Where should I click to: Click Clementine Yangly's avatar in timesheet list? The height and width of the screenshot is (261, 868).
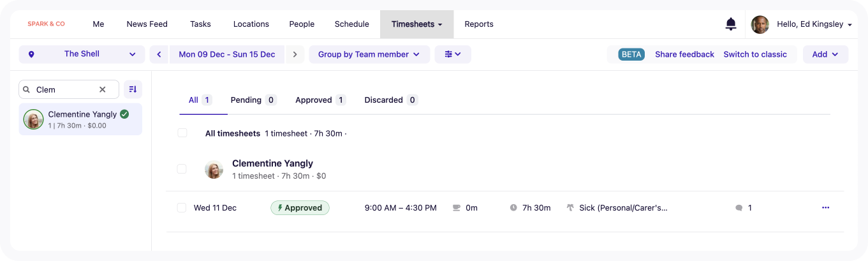coord(214,170)
